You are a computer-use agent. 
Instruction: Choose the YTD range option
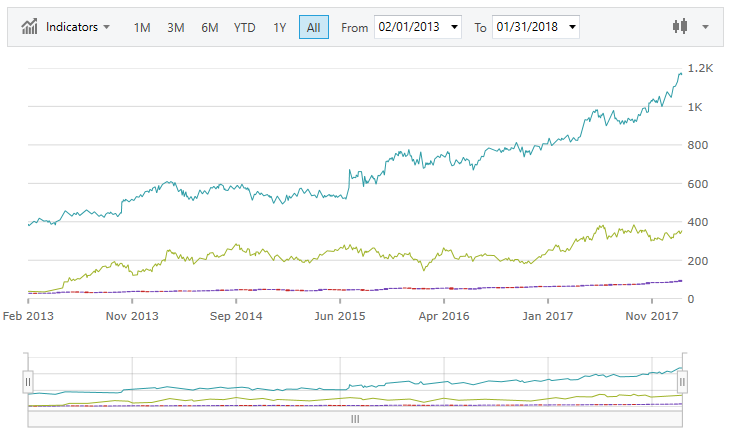(x=244, y=27)
